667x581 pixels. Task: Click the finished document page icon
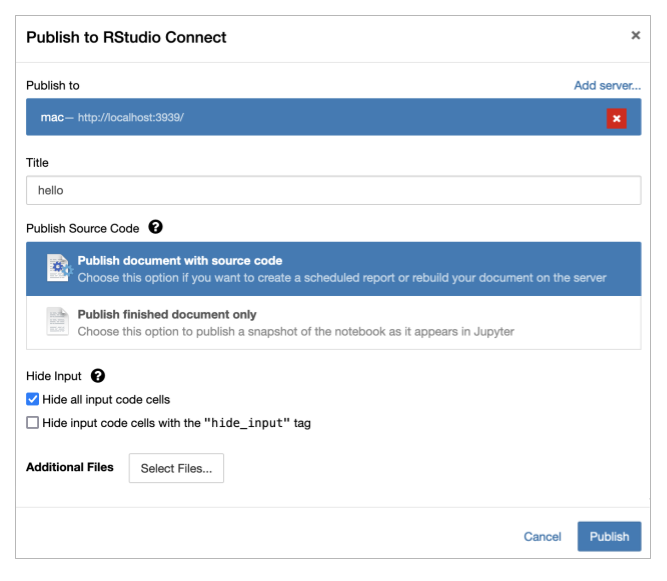(x=57, y=322)
